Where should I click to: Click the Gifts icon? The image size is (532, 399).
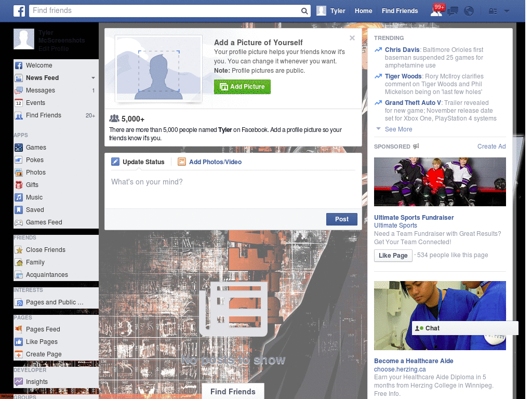tap(19, 185)
